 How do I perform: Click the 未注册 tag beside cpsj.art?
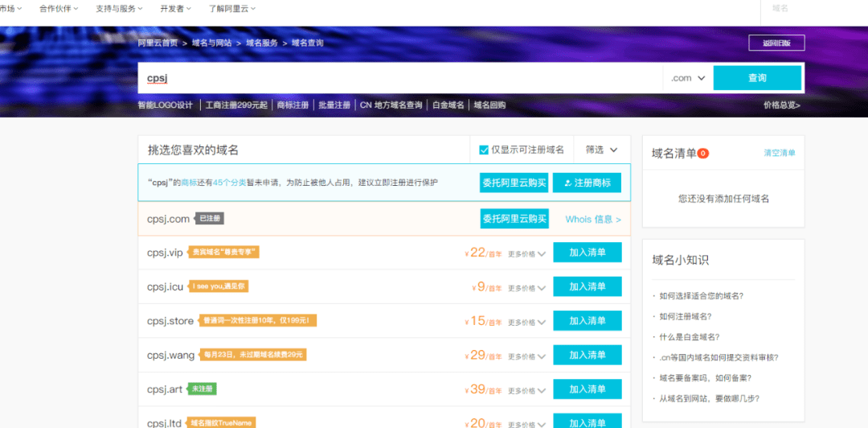[202, 389]
